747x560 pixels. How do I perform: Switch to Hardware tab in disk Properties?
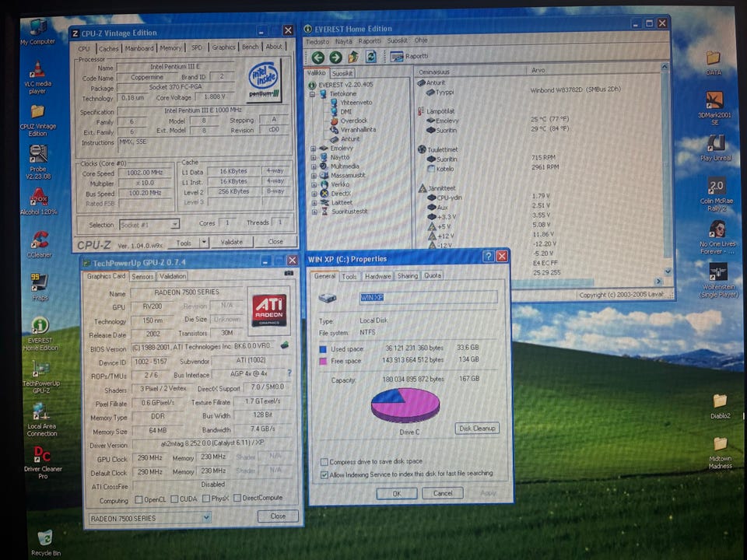[378, 276]
